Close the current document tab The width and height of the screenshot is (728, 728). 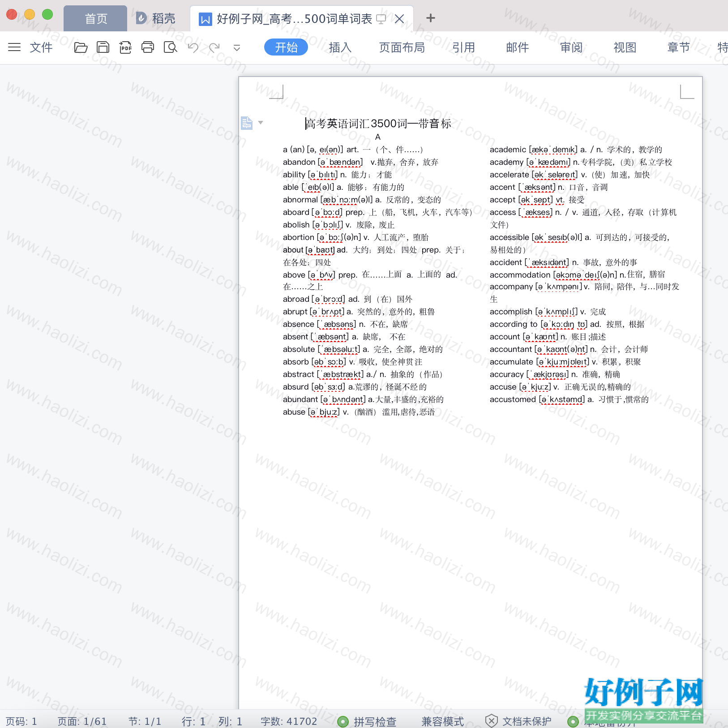(x=400, y=19)
